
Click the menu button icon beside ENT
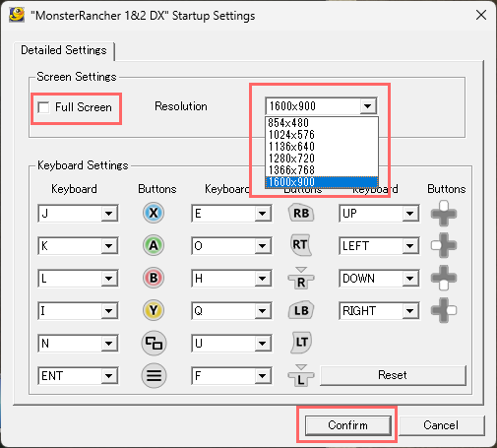click(x=154, y=375)
